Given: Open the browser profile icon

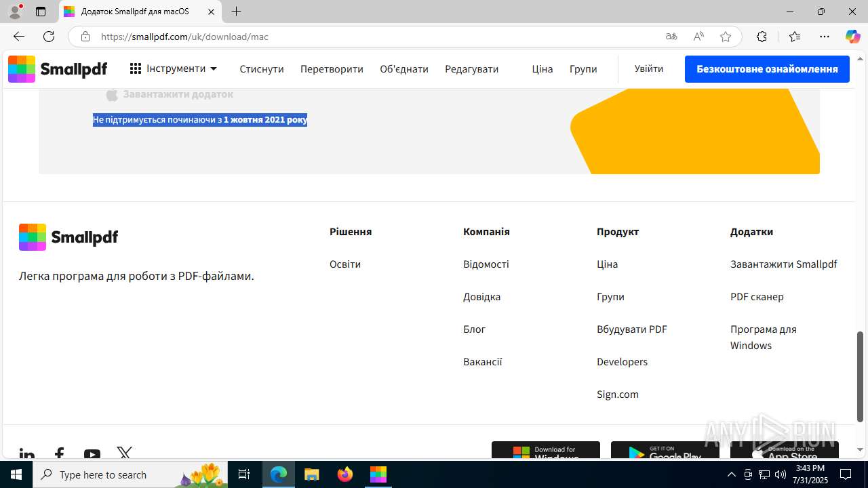Looking at the screenshot, I should click(x=15, y=12).
